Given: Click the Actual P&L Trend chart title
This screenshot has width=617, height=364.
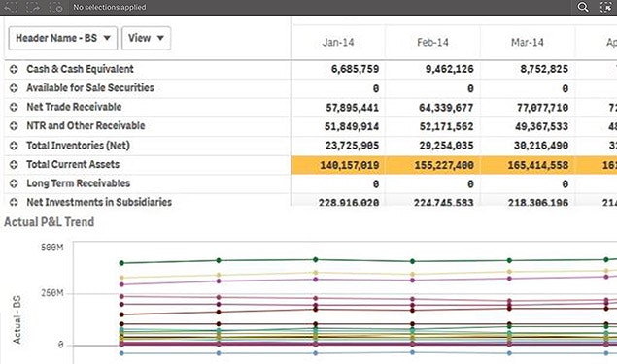Looking at the screenshot, I should click(x=50, y=222).
